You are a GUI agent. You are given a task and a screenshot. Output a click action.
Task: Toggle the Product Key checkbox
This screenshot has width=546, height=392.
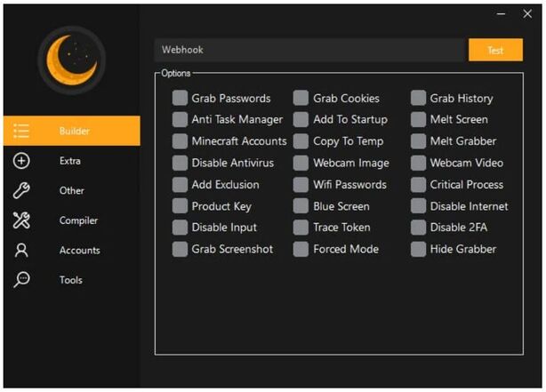[x=181, y=206]
